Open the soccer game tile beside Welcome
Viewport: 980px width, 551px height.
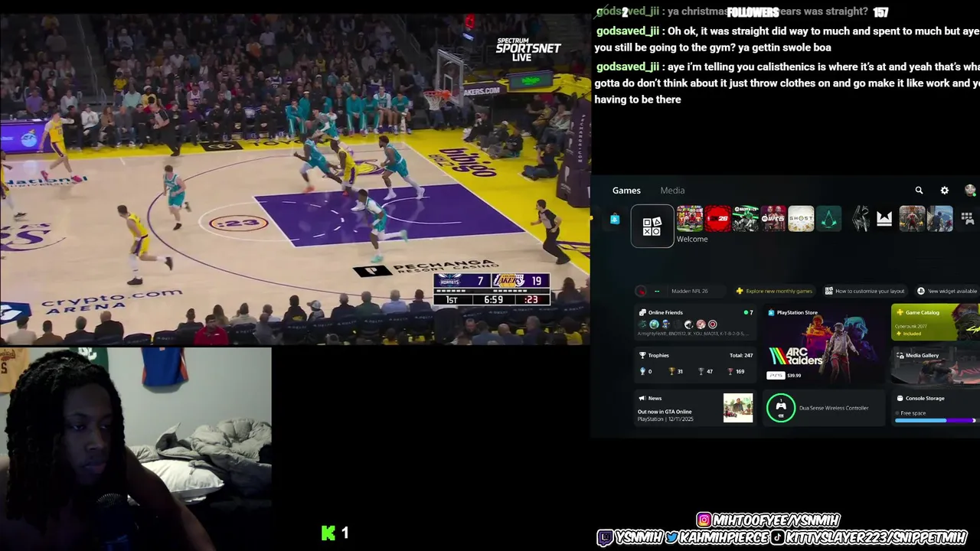(x=689, y=219)
